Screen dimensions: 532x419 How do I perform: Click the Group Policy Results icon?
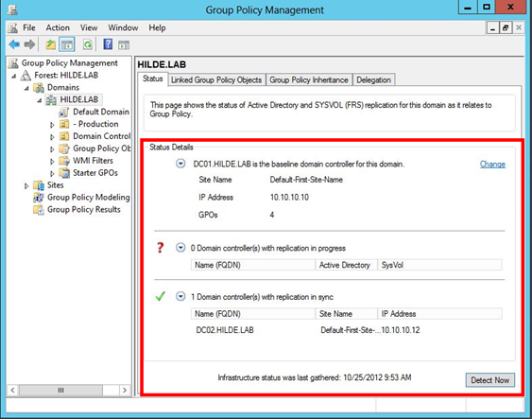pyautogui.click(x=39, y=210)
